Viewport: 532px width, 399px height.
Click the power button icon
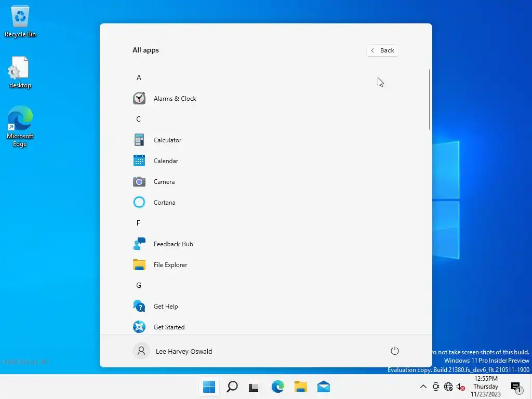pyautogui.click(x=395, y=351)
